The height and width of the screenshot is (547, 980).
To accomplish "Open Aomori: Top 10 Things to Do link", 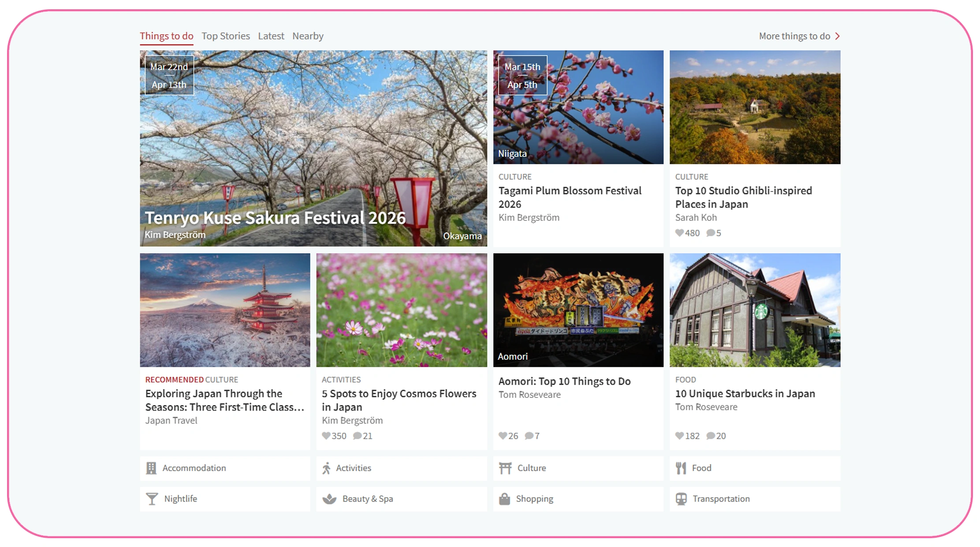I will pos(564,381).
